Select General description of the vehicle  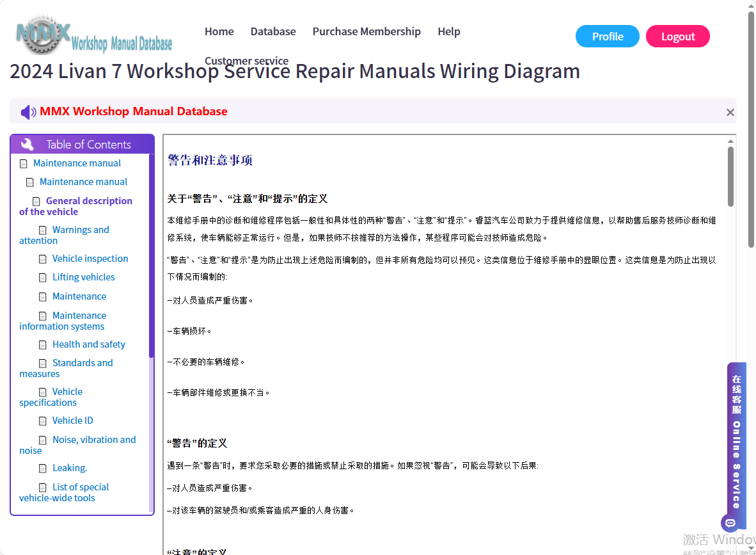75,206
